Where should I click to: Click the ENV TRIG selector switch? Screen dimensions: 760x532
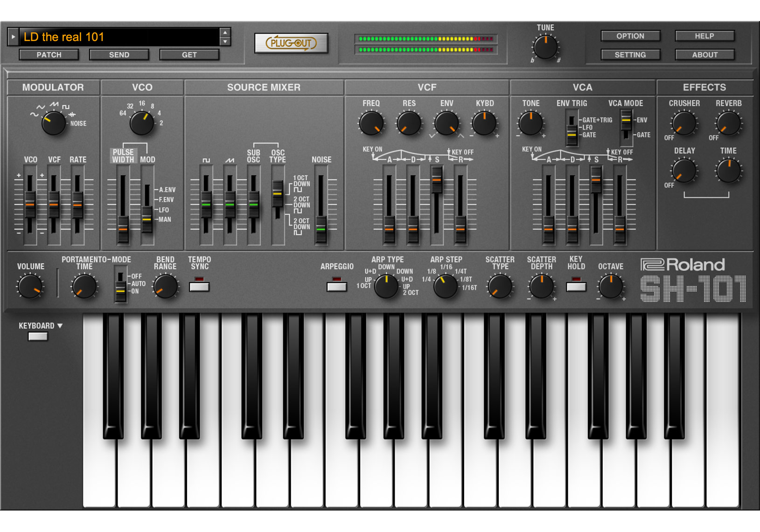pyautogui.click(x=572, y=127)
